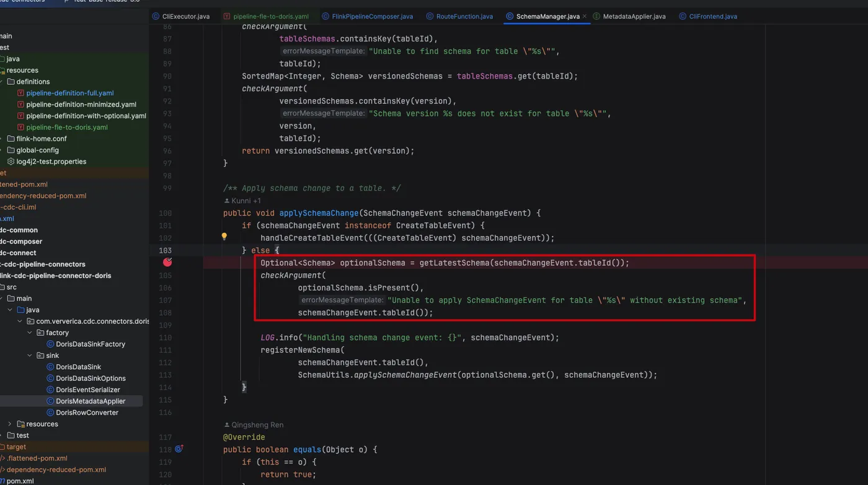Click the global-config folder icon
This screenshot has height=485, width=868.
[x=11, y=150]
